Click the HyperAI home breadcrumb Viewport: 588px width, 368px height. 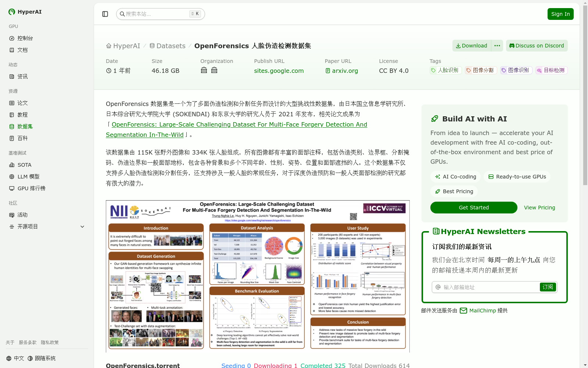pos(123,46)
